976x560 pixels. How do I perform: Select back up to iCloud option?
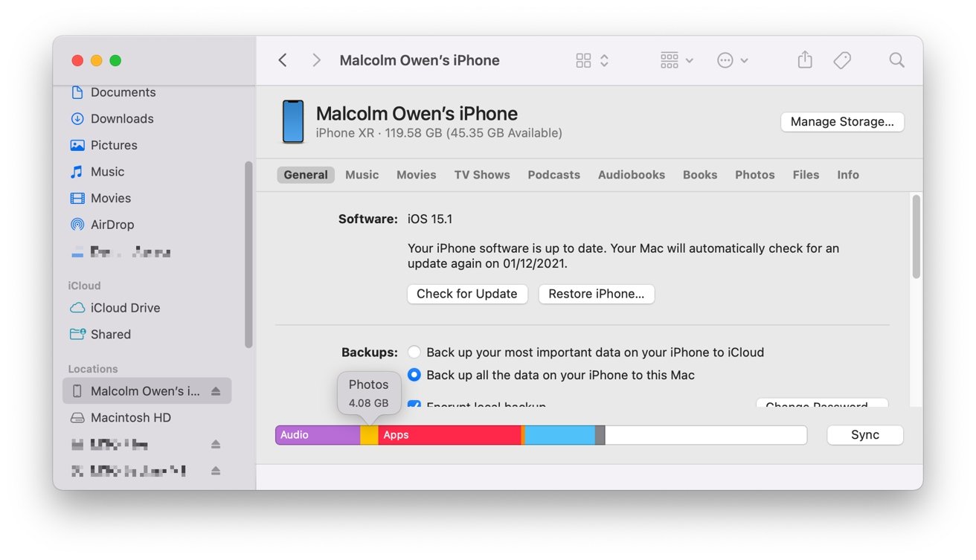pyautogui.click(x=414, y=352)
